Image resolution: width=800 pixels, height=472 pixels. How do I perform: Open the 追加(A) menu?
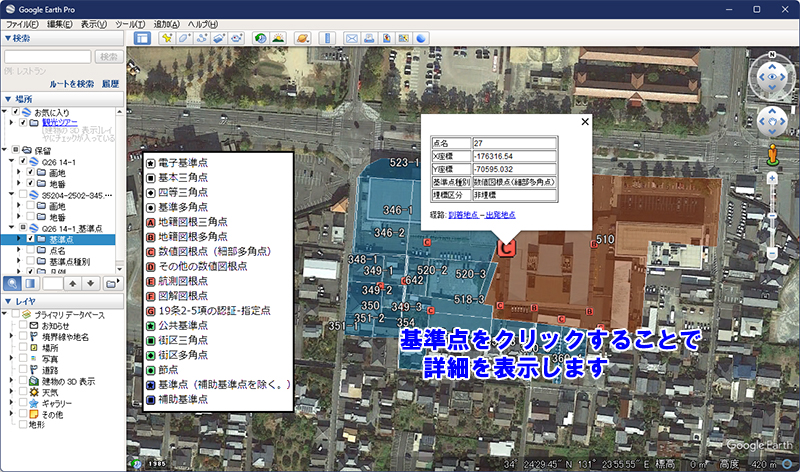167,24
